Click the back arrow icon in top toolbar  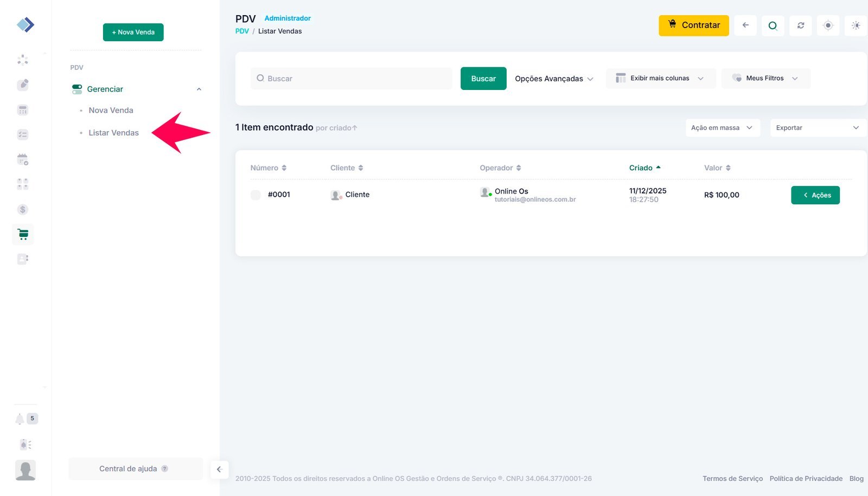tap(745, 25)
